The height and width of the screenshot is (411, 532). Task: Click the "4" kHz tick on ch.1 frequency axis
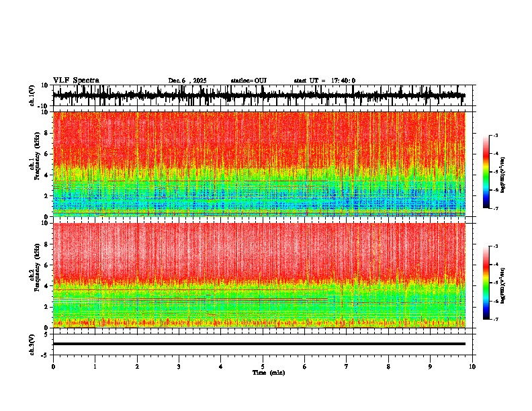tap(46, 175)
